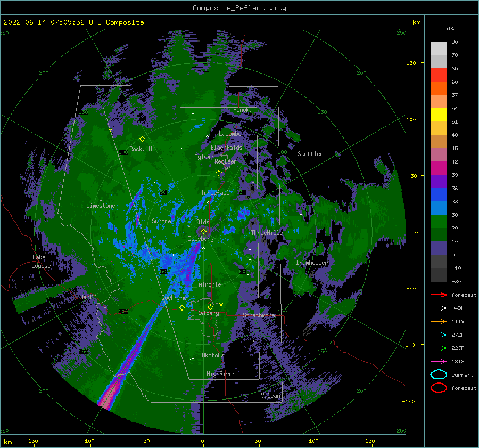Click the white 04DK arrow legend icon
This screenshot has height=448, width=479.
click(439, 308)
